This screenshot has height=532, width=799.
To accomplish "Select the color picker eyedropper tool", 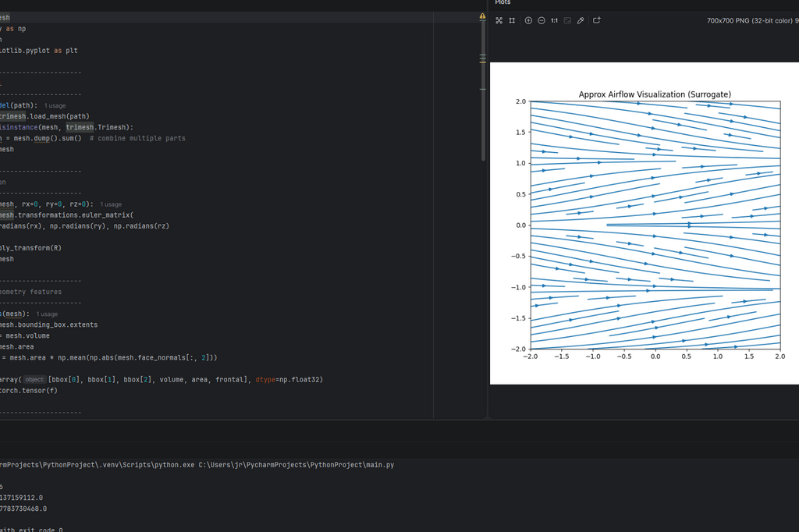I will (581, 20).
